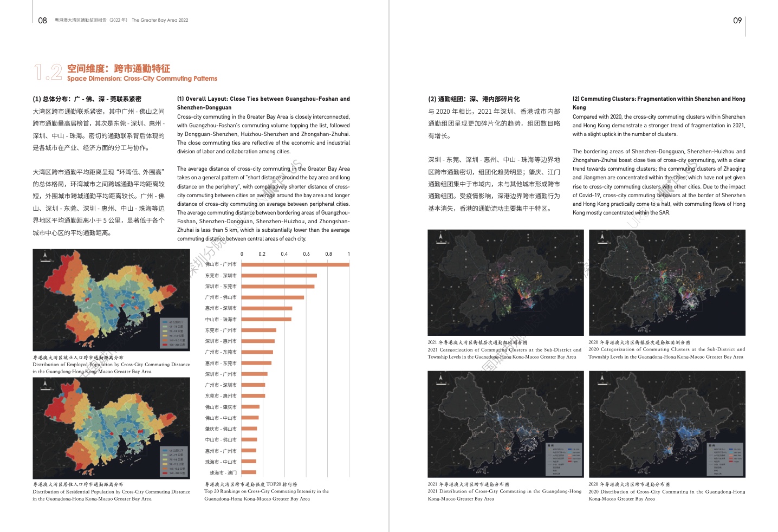
Task: Click north arrow on 2020 commuting clusters map
Action: click(x=602, y=238)
